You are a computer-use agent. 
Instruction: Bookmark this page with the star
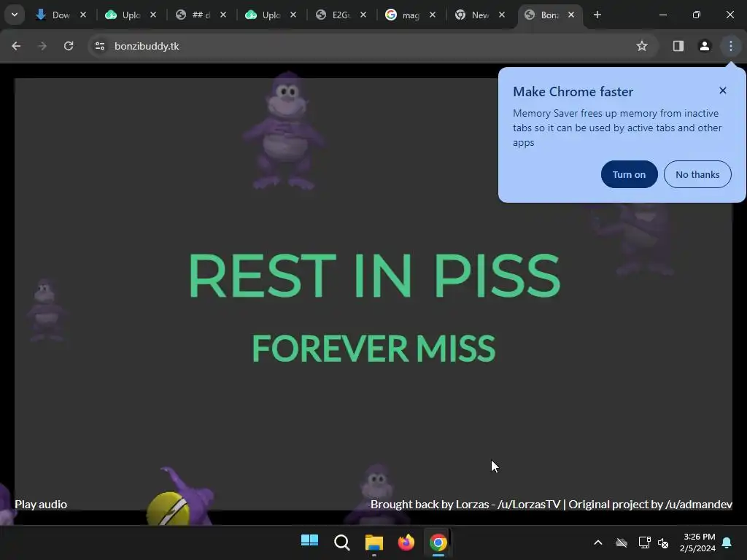(642, 46)
